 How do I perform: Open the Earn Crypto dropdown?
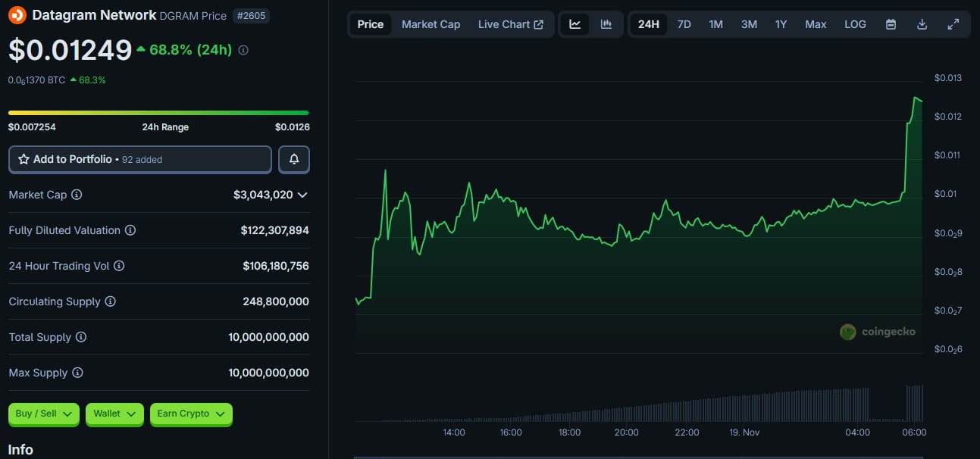pyautogui.click(x=191, y=414)
